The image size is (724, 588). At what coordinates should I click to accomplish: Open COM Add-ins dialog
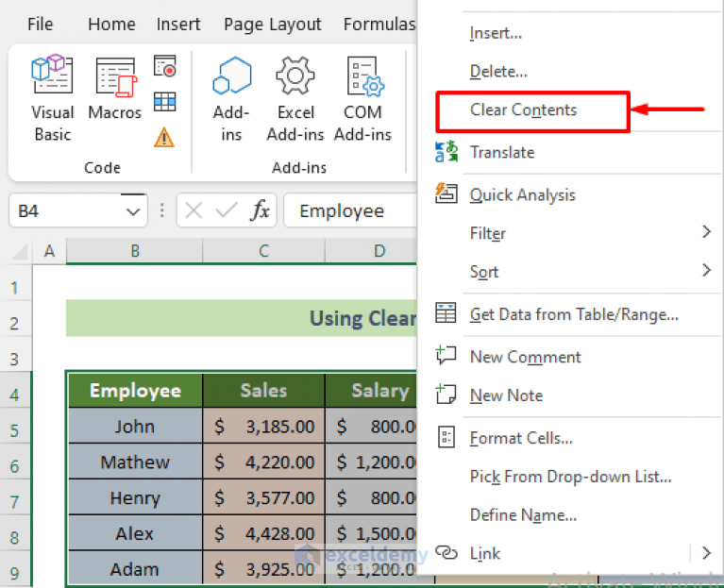click(x=362, y=99)
